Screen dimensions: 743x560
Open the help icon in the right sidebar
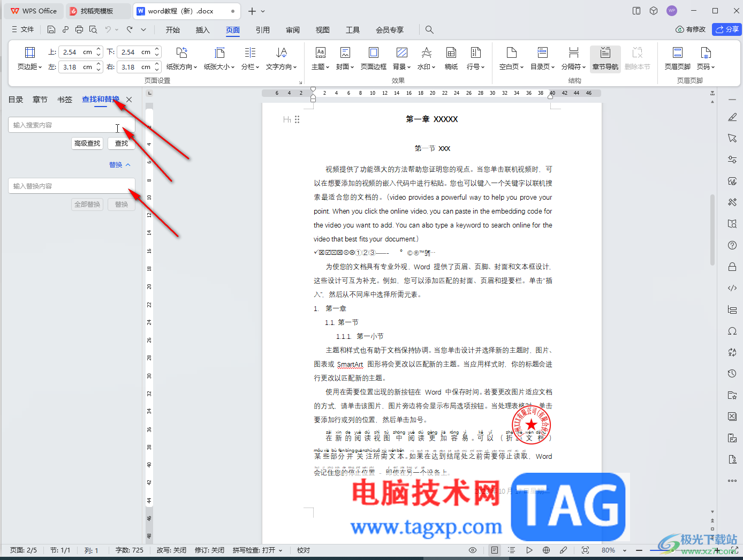(732, 245)
